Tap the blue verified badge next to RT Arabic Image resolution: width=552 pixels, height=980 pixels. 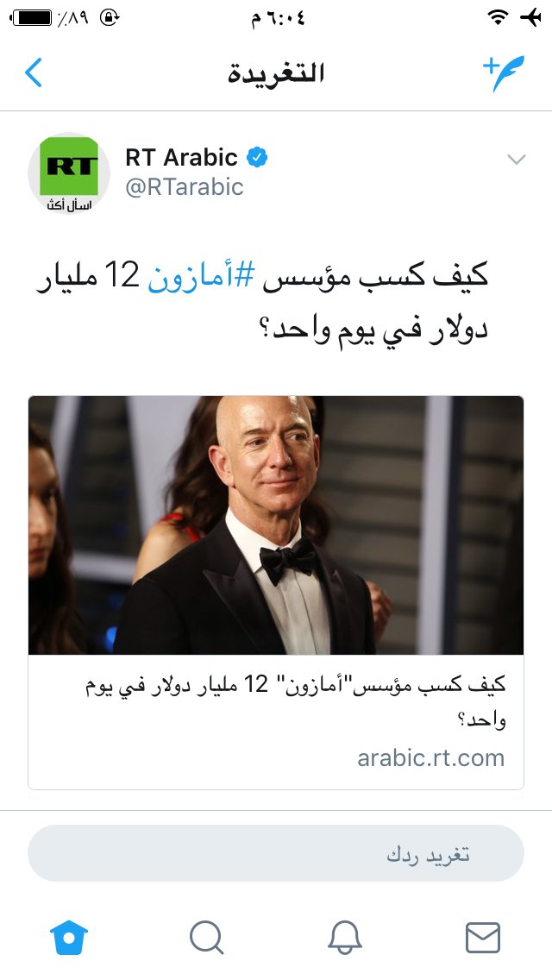pos(257,158)
